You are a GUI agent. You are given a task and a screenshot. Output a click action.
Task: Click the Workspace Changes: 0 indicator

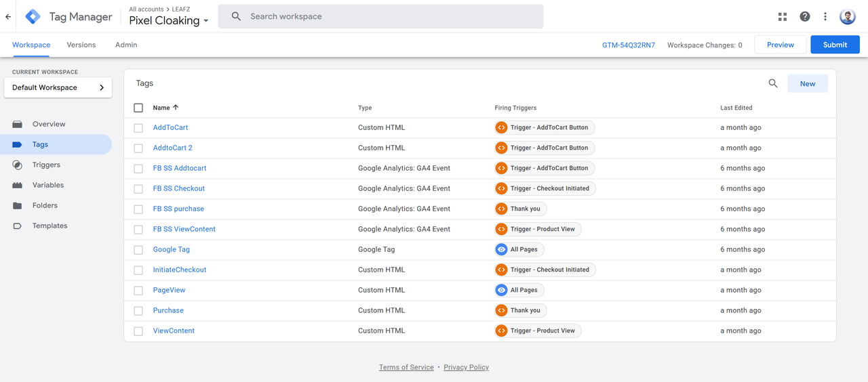pos(705,45)
